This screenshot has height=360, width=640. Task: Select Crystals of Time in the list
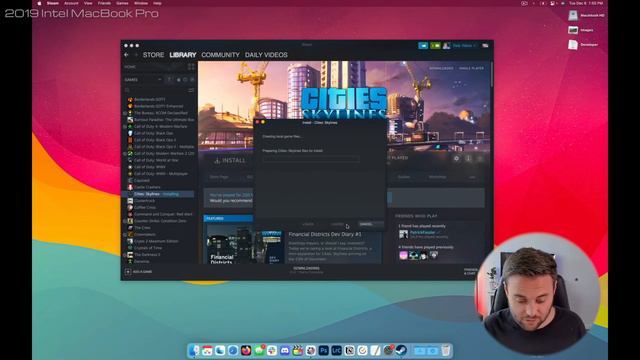click(148, 248)
